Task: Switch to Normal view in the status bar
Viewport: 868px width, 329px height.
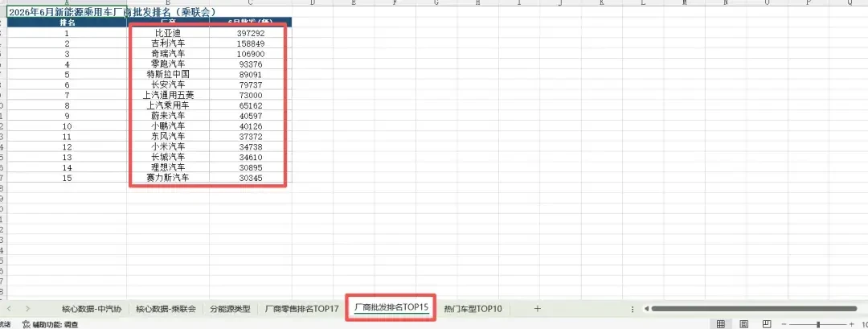Action: [x=721, y=324]
